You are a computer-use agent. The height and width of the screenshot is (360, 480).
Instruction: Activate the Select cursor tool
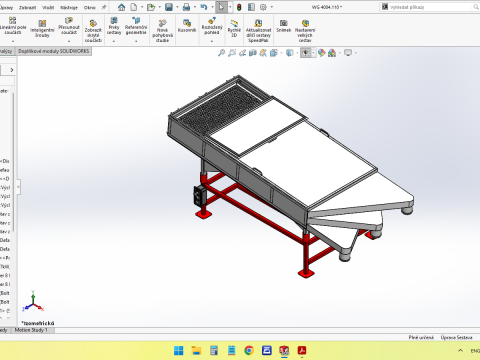221,7
